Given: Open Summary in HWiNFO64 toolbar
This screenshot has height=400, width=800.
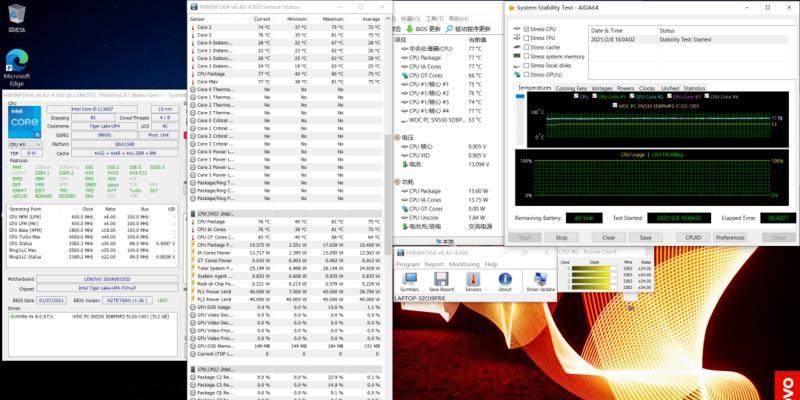Looking at the screenshot, I should (410, 282).
